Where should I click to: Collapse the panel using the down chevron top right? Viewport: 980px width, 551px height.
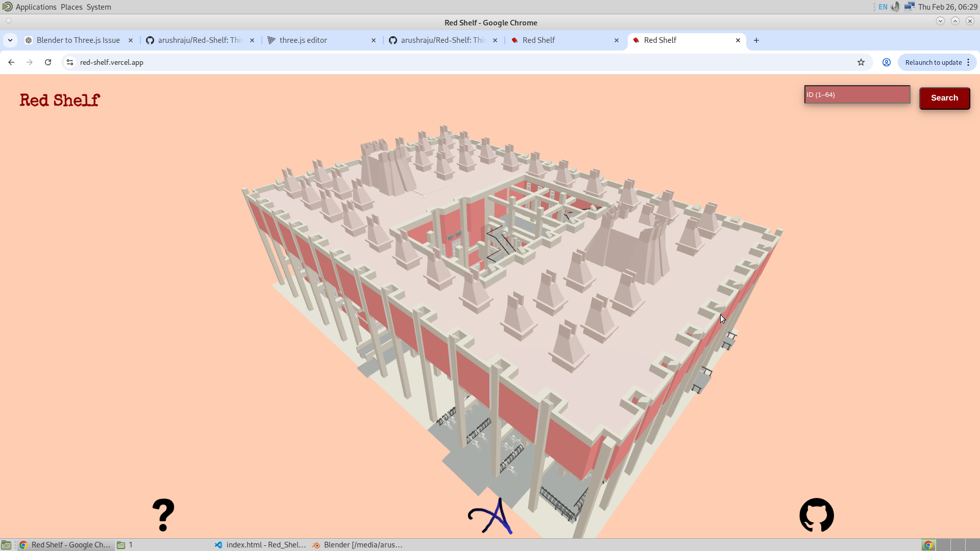941,21
